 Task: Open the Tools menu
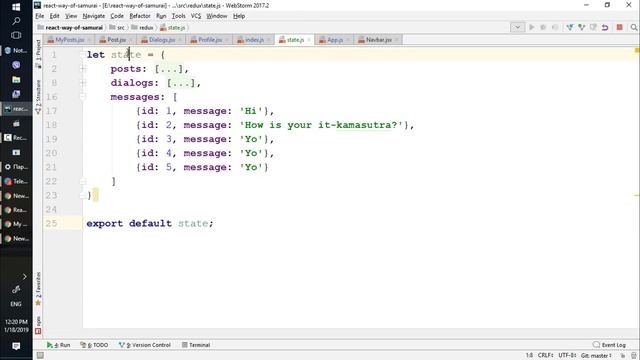[x=178, y=16]
